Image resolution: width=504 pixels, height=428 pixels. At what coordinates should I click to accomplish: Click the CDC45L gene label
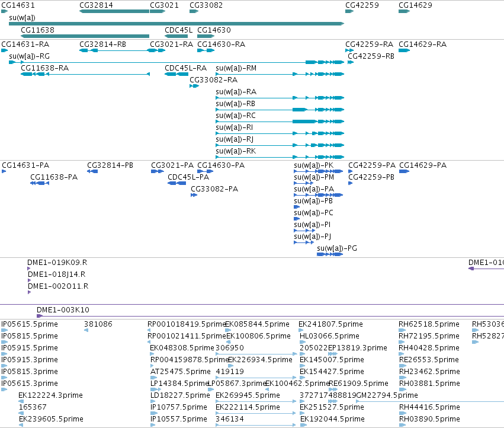point(178,30)
